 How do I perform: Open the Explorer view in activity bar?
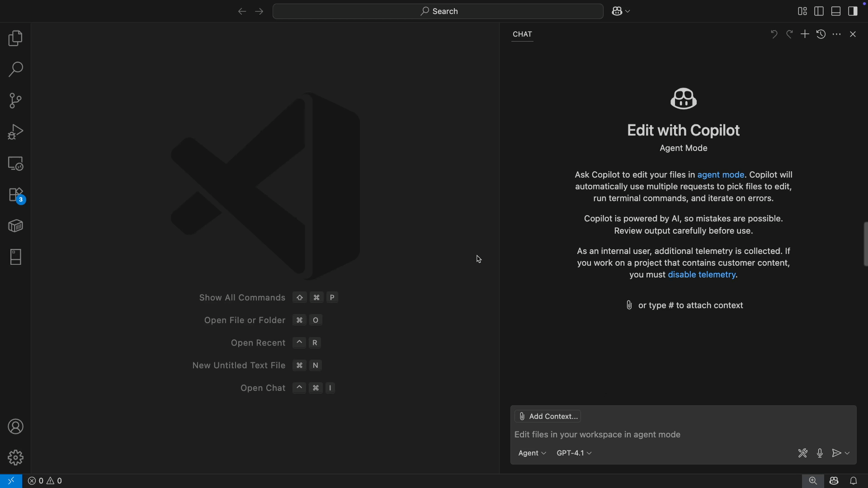tap(15, 38)
